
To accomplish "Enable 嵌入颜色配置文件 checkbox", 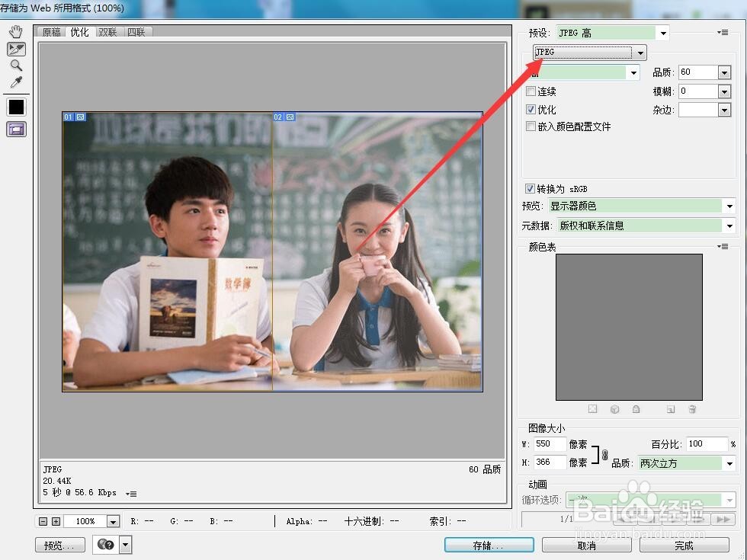I will point(531,126).
